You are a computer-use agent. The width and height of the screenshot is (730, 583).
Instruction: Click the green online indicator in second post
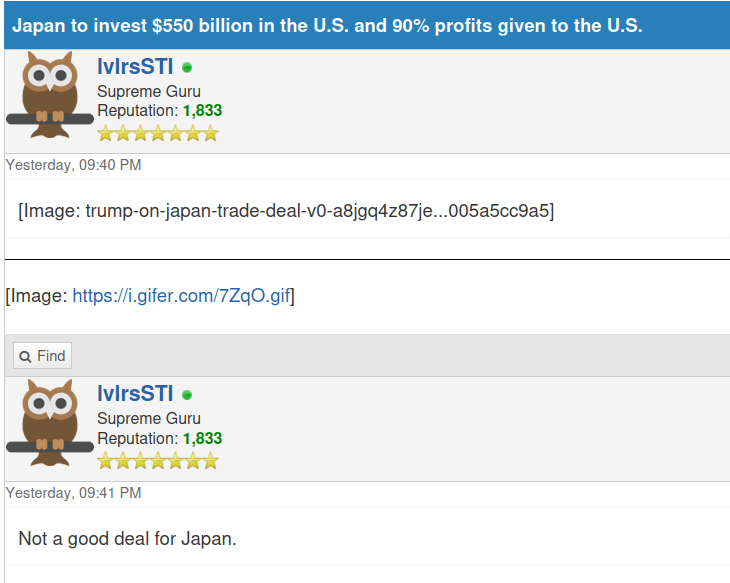pos(187,395)
